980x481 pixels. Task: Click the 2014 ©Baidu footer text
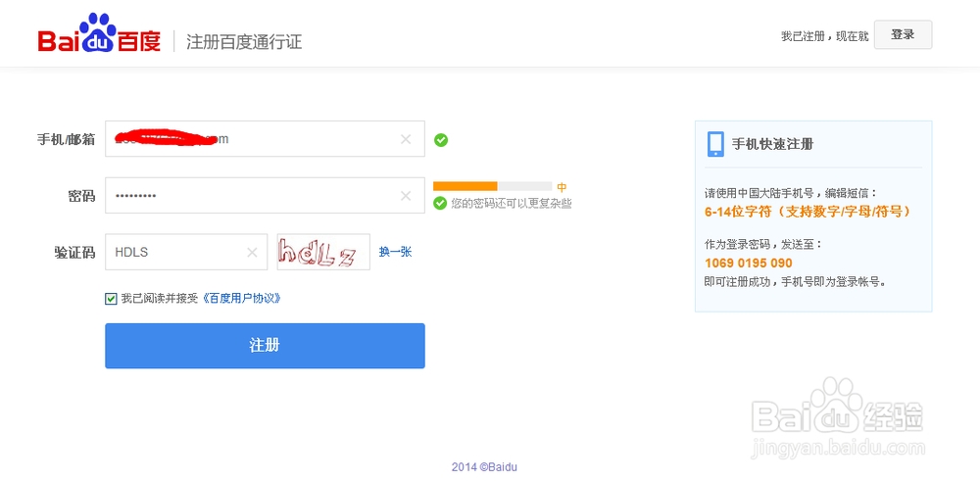[x=484, y=466]
